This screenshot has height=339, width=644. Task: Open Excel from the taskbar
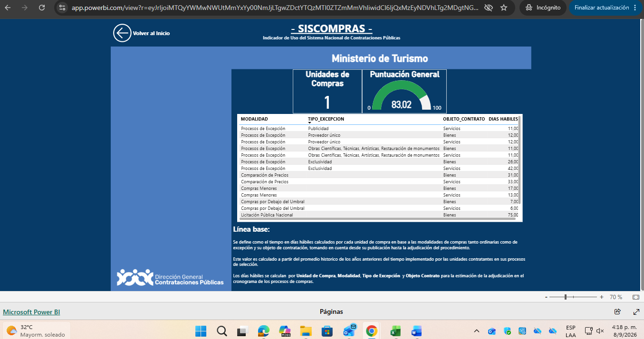pos(395,330)
